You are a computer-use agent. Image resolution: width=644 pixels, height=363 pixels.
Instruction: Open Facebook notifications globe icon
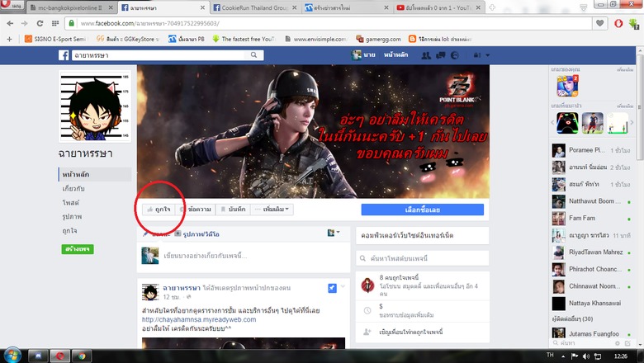coord(455,55)
